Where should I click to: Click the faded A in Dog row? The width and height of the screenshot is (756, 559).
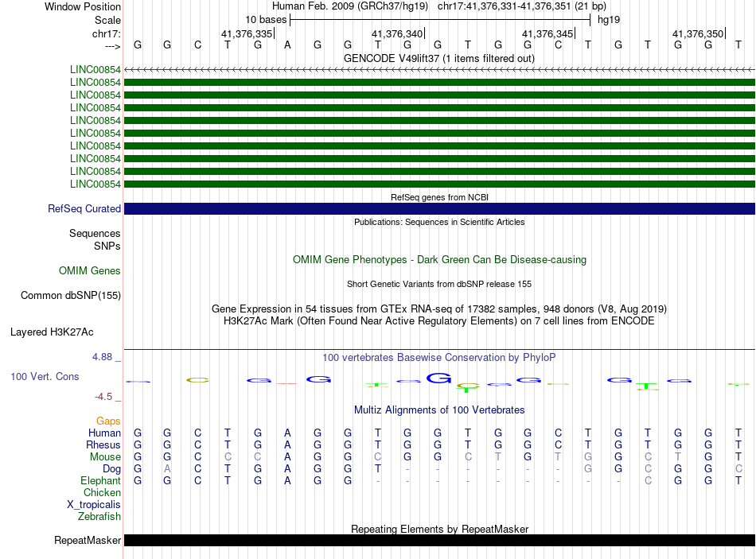point(167,469)
